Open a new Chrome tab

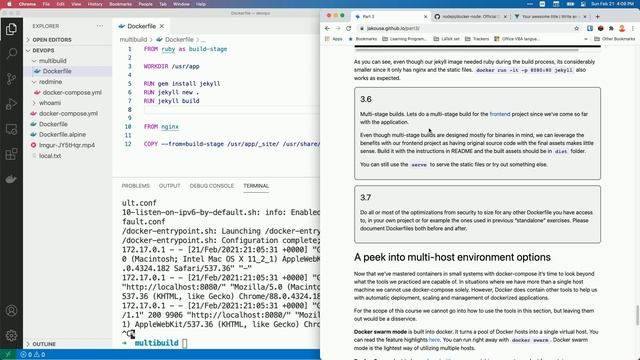click(598, 16)
